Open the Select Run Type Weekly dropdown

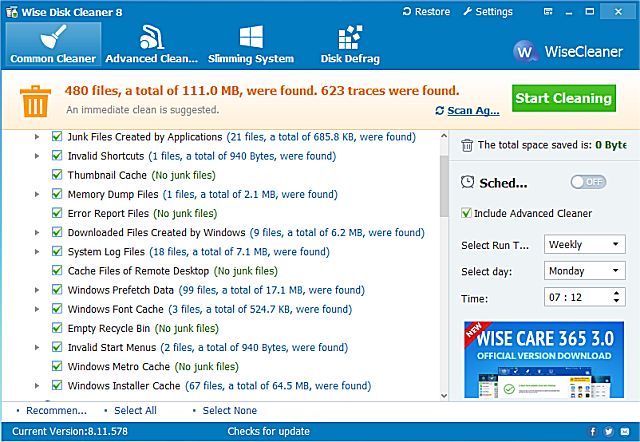584,244
